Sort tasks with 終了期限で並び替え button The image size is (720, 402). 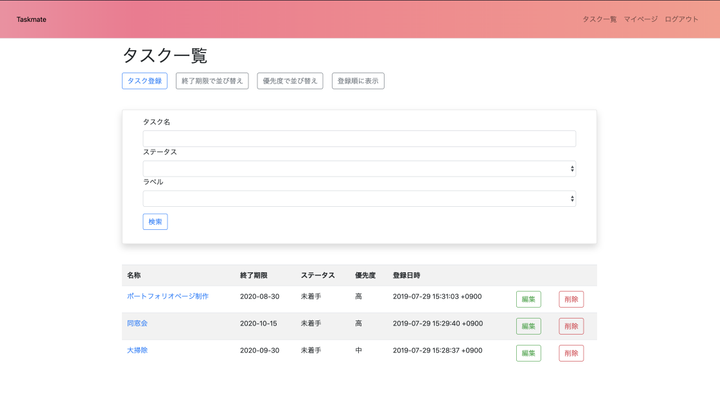(x=212, y=81)
